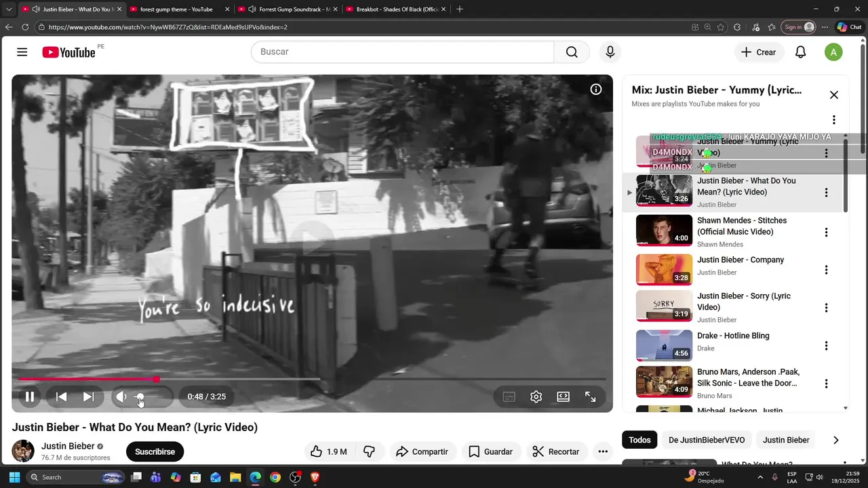Open options for Sorry (Lyric Video) item
Screen dimensions: 868x488
pyautogui.click(x=826, y=308)
